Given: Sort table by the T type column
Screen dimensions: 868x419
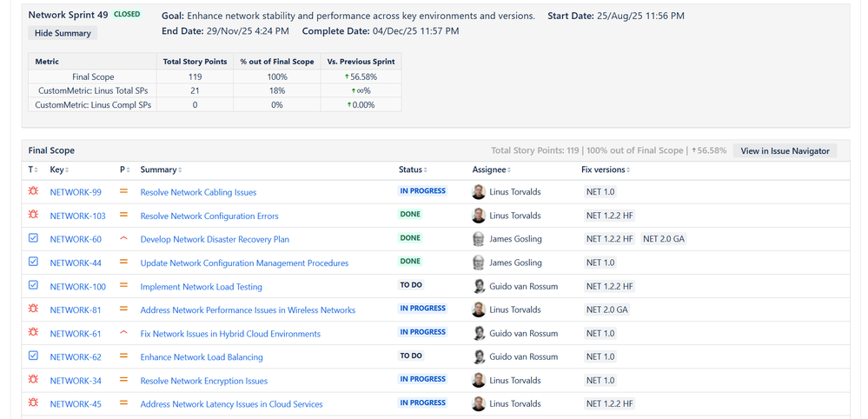Looking at the screenshot, I should 33,170.
